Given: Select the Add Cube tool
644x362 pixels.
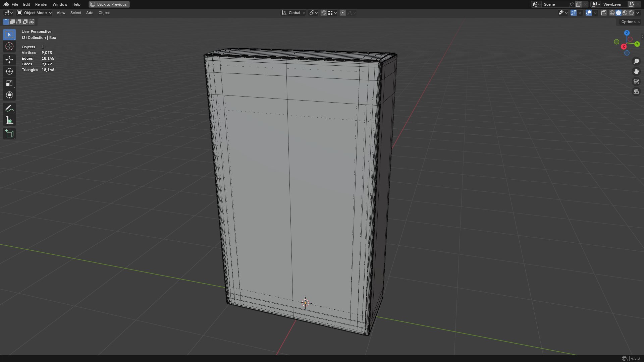Looking at the screenshot, I should (x=9, y=134).
